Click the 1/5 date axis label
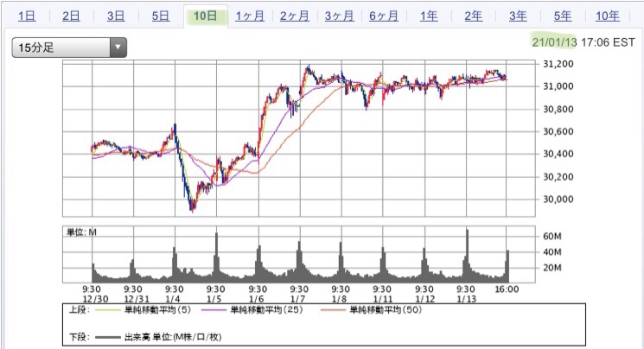Screen dimensions: 644x349 tap(214, 299)
